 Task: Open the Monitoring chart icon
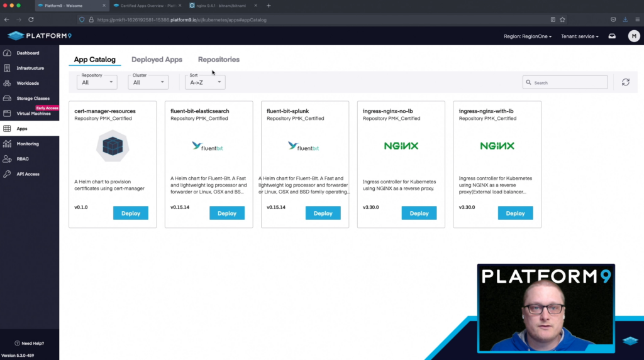(7, 144)
